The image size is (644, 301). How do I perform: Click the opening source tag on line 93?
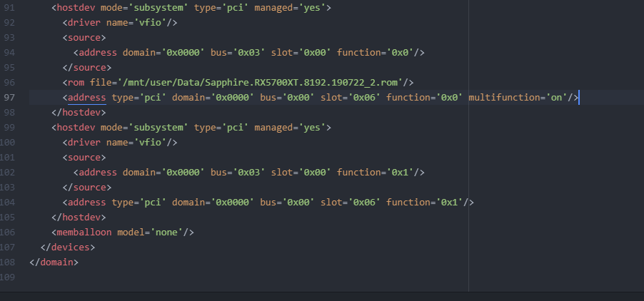tap(84, 37)
